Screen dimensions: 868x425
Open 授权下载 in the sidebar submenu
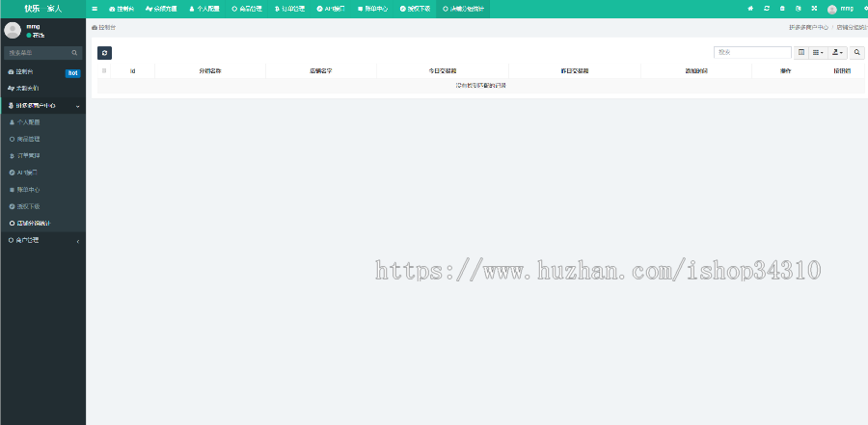[42, 206]
